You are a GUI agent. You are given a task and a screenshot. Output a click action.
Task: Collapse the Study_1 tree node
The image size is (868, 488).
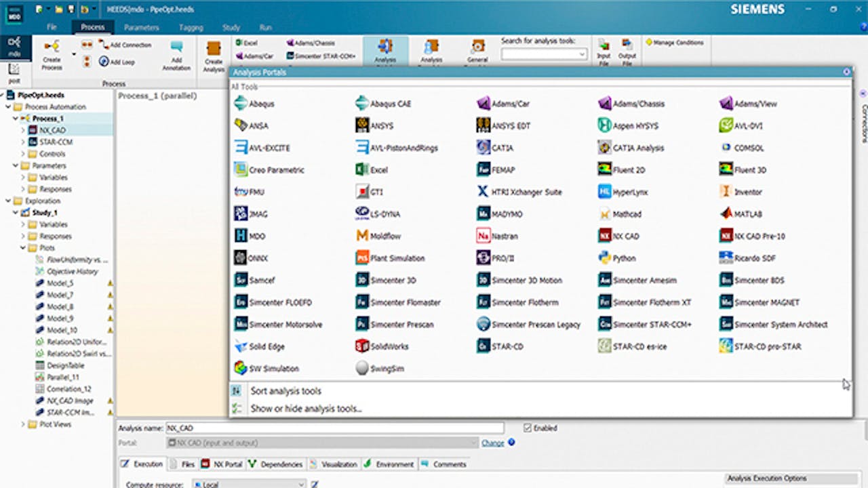tap(16, 213)
